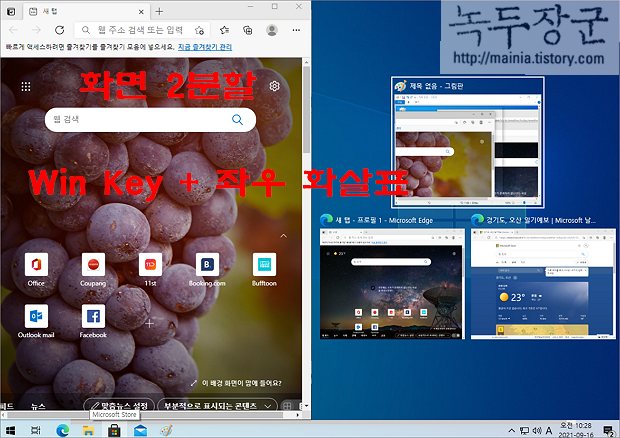Refresh the Edge page
Screen dimensions: 620x438
tap(60, 30)
